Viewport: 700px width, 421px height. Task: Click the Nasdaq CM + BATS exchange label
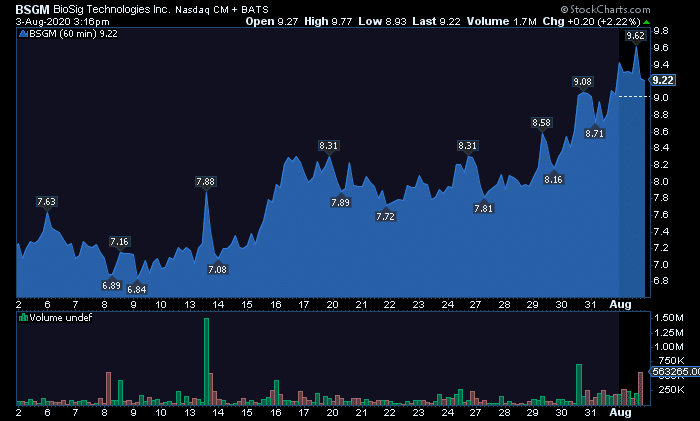point(222,9)
